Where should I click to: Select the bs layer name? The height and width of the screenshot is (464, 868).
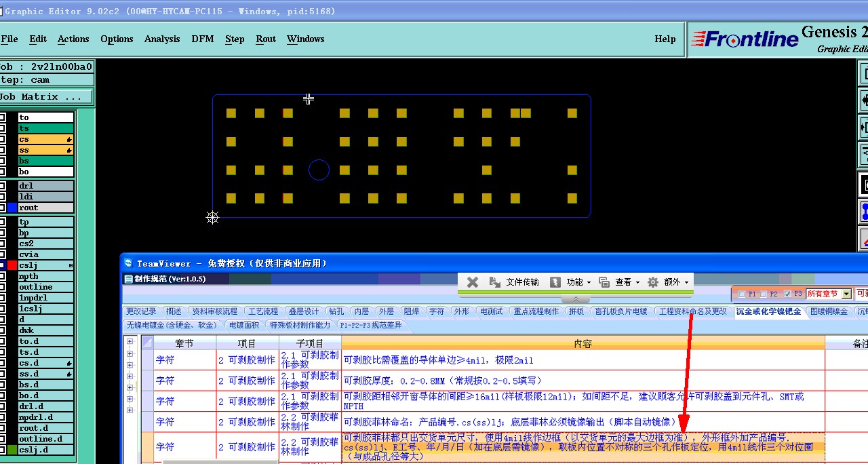45,161
